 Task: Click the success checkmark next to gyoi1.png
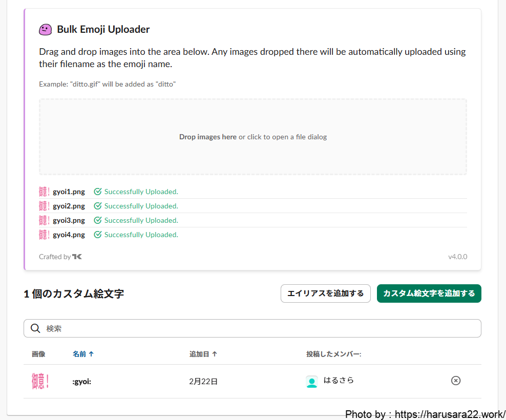coord(98,192)
